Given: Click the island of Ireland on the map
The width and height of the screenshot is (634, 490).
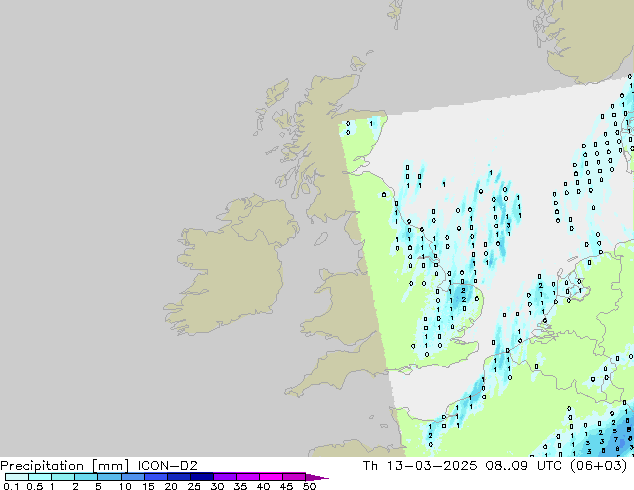Looking at the screenshot, I should click(230, 267).
